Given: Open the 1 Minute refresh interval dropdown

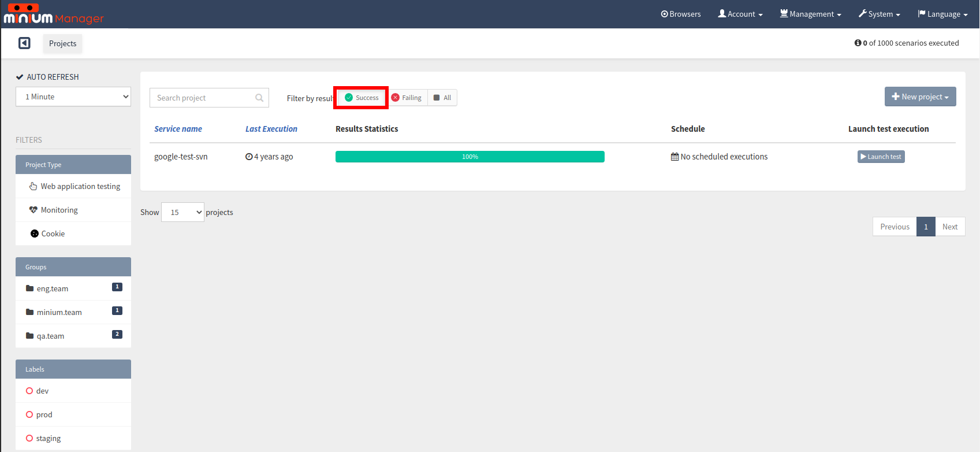Looking at the screenshot, I should pos(73,97).
